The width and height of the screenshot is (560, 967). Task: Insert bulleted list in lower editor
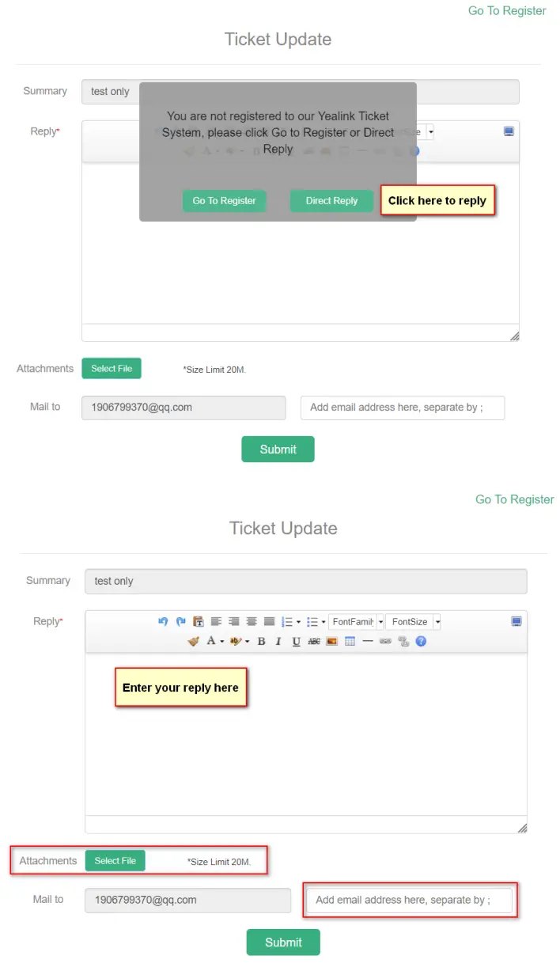312,622
